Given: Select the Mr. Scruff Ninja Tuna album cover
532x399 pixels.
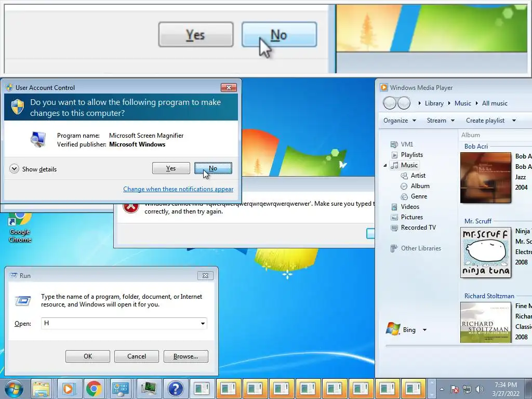Looking at the screenshot, I should click(486, 252).
